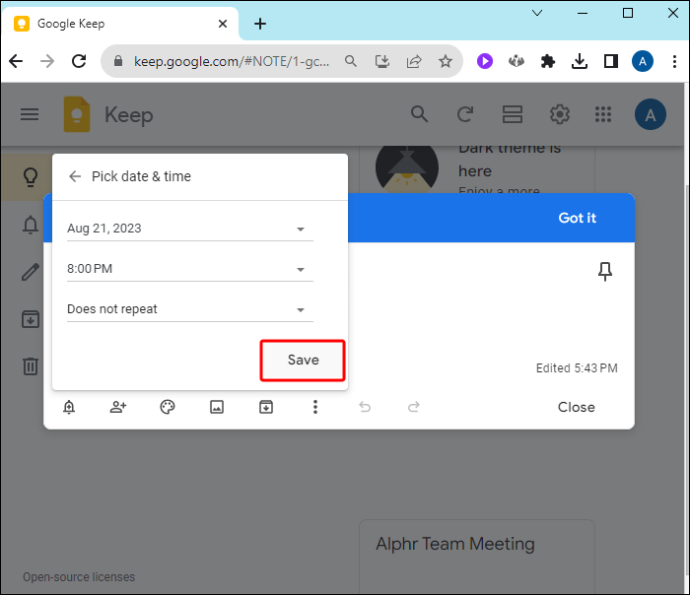Click the Got it button
690x595 pixels.
(577, 218)
